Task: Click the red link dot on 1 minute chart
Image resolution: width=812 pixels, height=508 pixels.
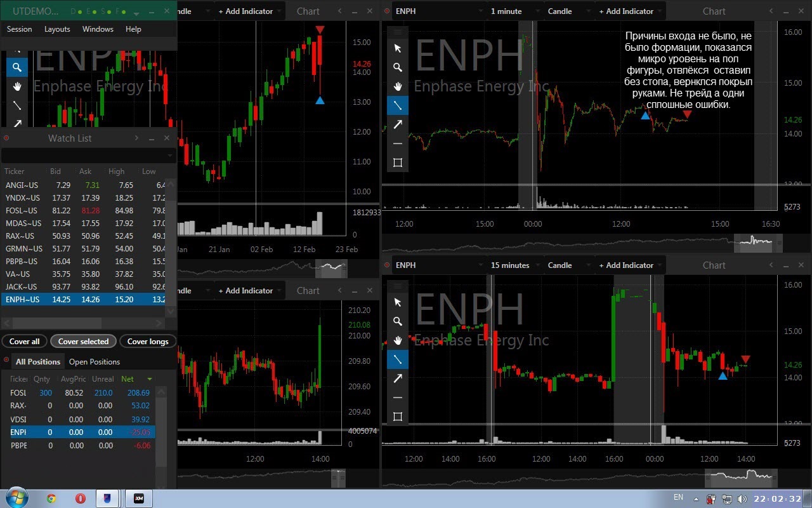Action: click(386, 11)
